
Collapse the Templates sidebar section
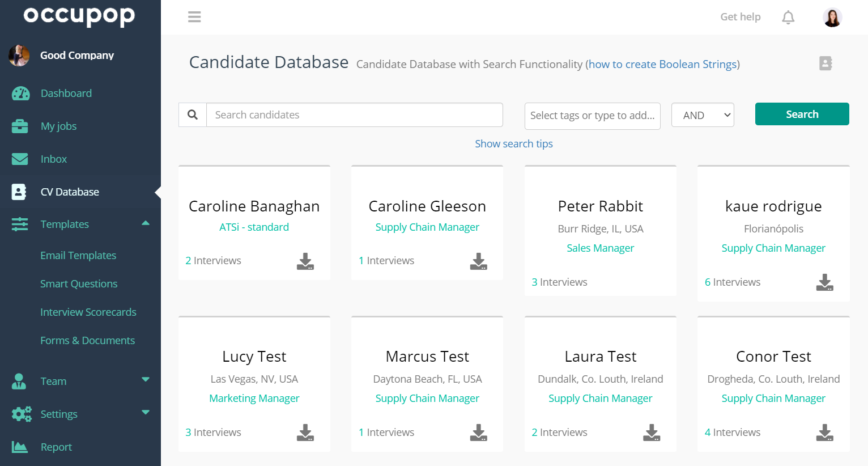point(146,223)
